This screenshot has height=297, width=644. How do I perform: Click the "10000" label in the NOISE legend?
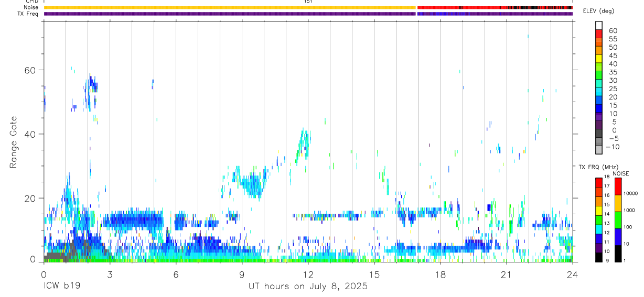(x=631, y=193)
